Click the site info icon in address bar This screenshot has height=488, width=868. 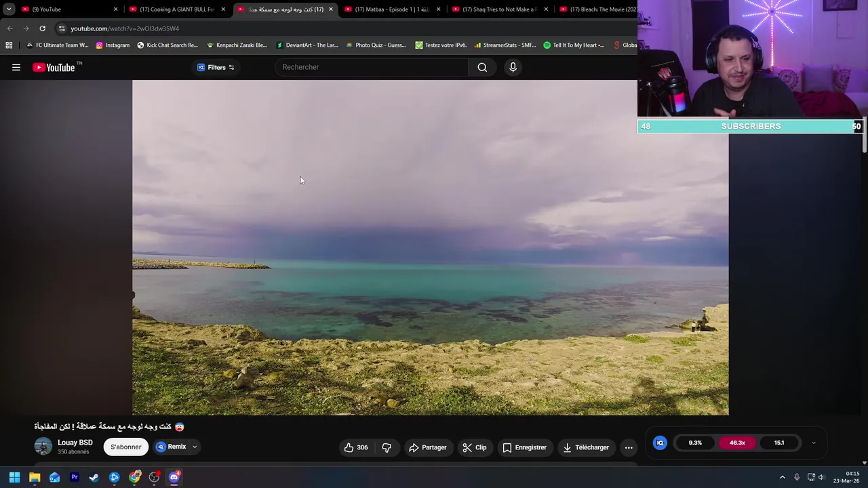(62, 28)
